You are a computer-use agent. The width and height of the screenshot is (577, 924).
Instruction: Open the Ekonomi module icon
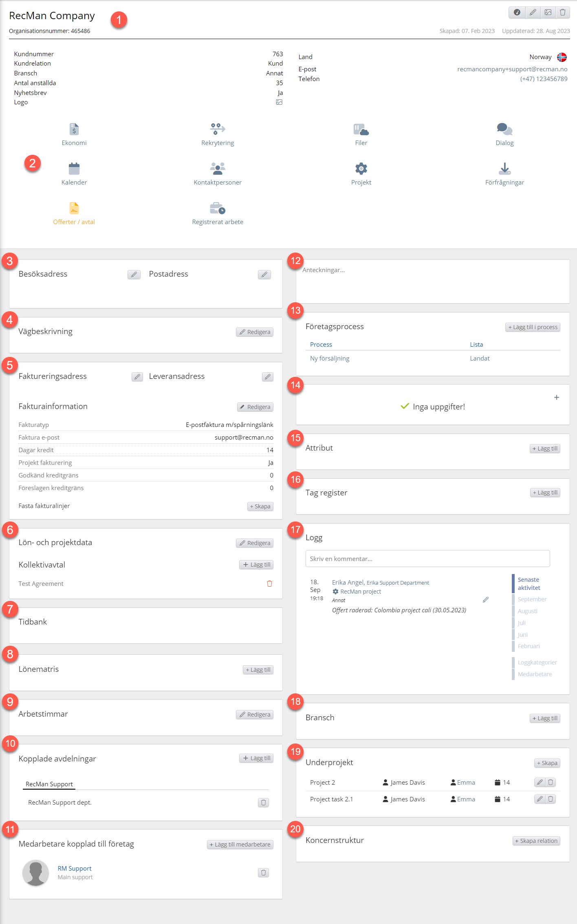(x=74, y=130)
